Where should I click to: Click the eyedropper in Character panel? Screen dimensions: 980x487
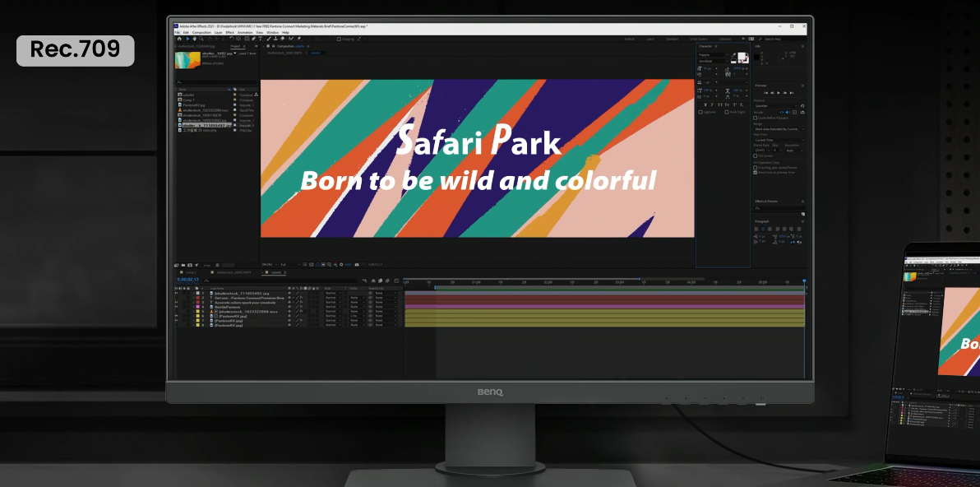click(733, 57)
